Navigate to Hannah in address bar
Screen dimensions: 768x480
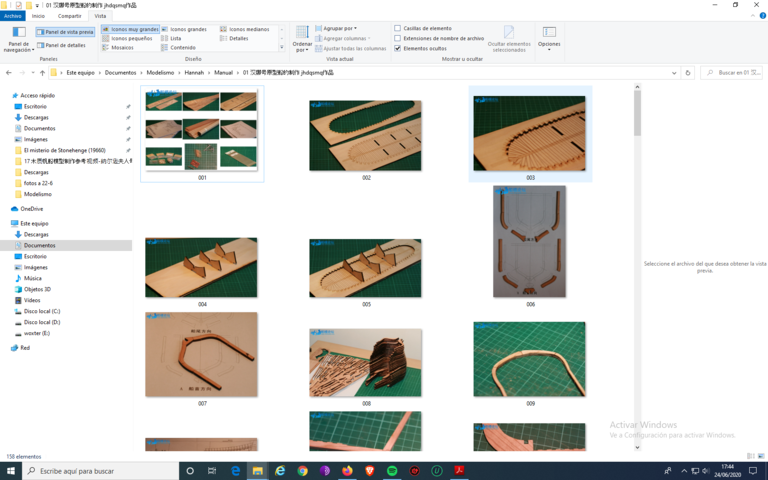(194, 72)
